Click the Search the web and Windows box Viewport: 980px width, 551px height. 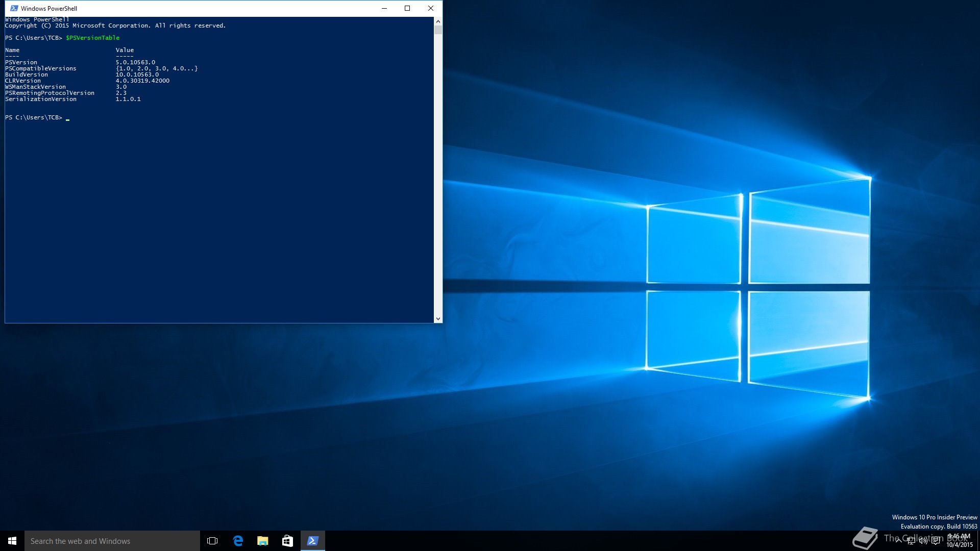112,541
